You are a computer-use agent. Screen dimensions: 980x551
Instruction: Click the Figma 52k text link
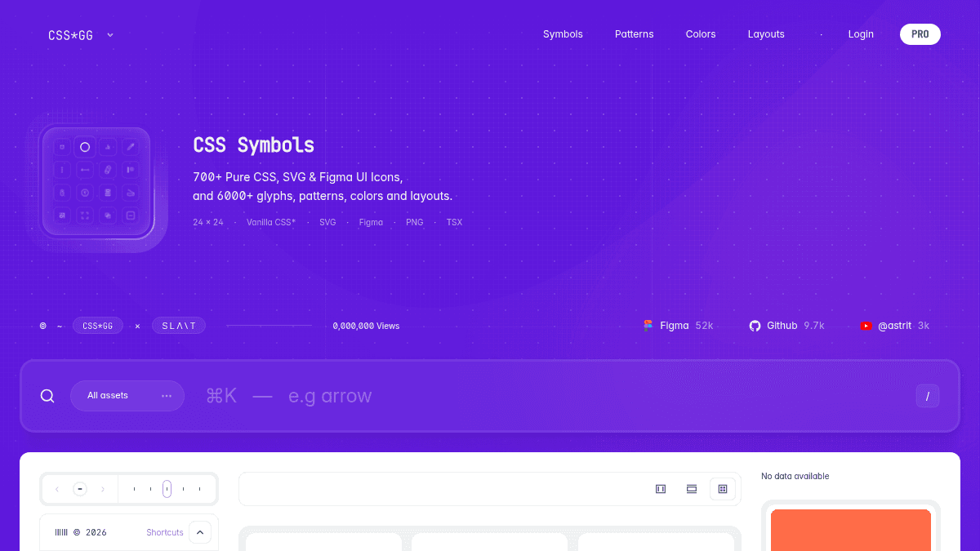click(687, 326)
